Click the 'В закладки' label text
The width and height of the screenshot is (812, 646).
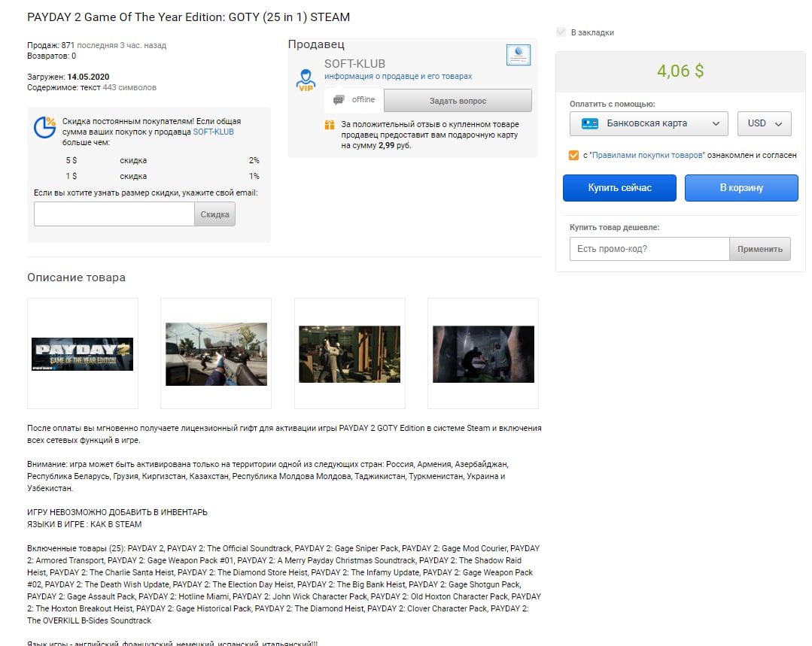(x=592, y=32)
